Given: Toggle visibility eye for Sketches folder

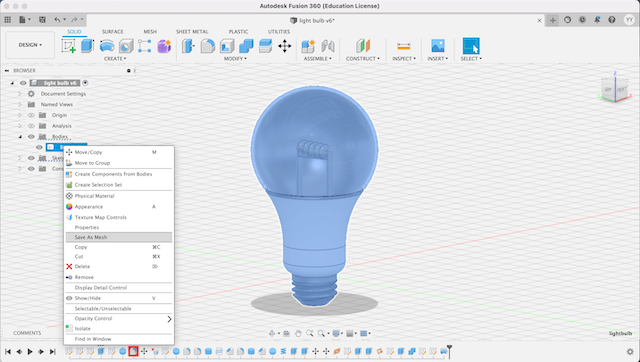Looking at the screenshot, I should pyautogui.click(x=31, y=158).
